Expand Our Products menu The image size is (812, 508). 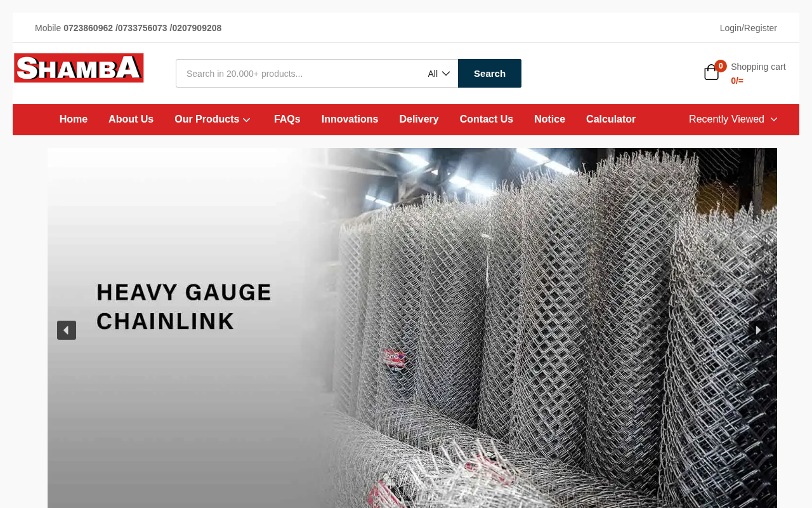(x=213, y=119)
